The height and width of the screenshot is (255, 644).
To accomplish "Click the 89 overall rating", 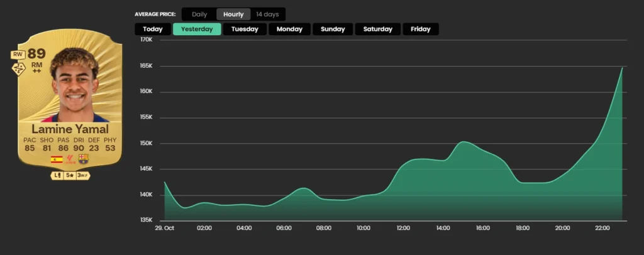I will [37, 54].
